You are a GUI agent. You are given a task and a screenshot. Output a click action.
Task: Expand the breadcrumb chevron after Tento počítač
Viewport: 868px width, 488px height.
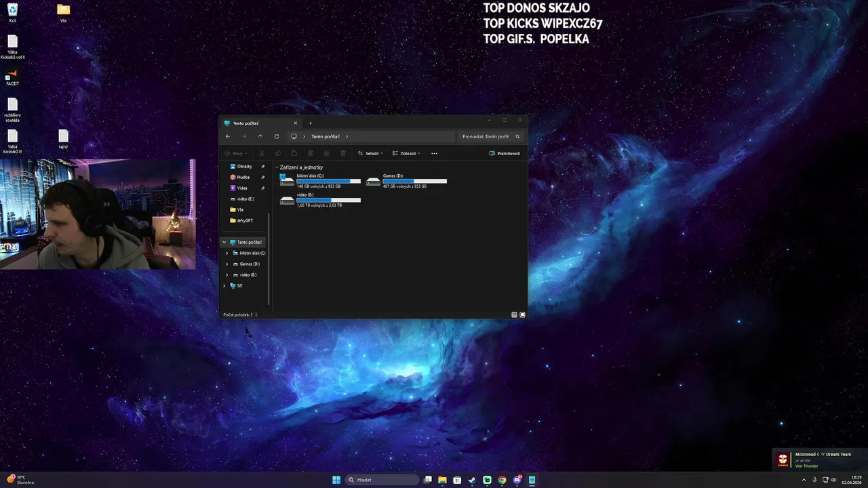[x=347, y=136]
